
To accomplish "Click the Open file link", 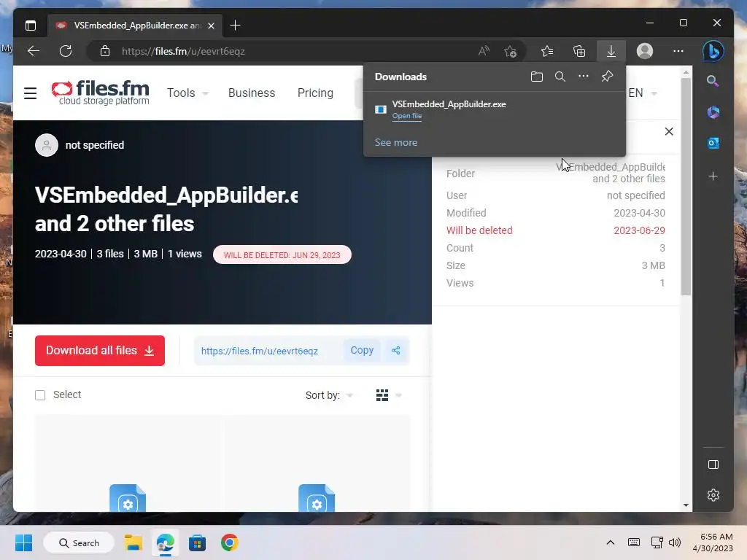I will pos(407,116).
